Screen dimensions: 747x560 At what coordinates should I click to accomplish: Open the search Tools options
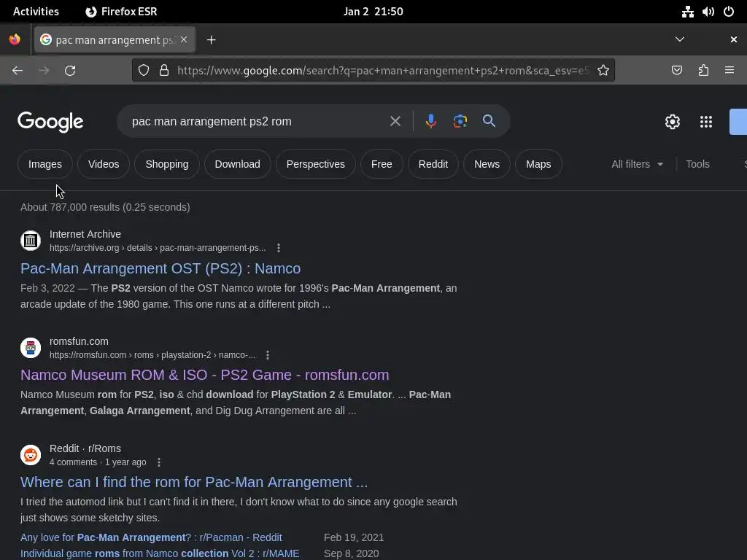(697, 164)
